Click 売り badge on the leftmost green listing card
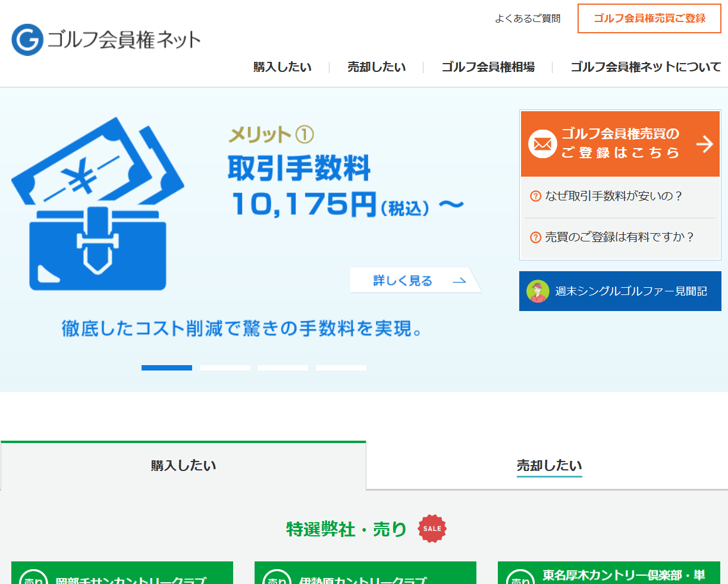Viewport: 728px width, 584px height. click(x=33, y=577)
